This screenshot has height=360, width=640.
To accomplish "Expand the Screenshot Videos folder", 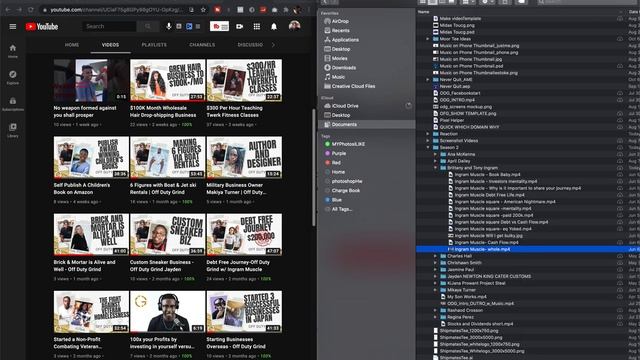I will 428,141.
